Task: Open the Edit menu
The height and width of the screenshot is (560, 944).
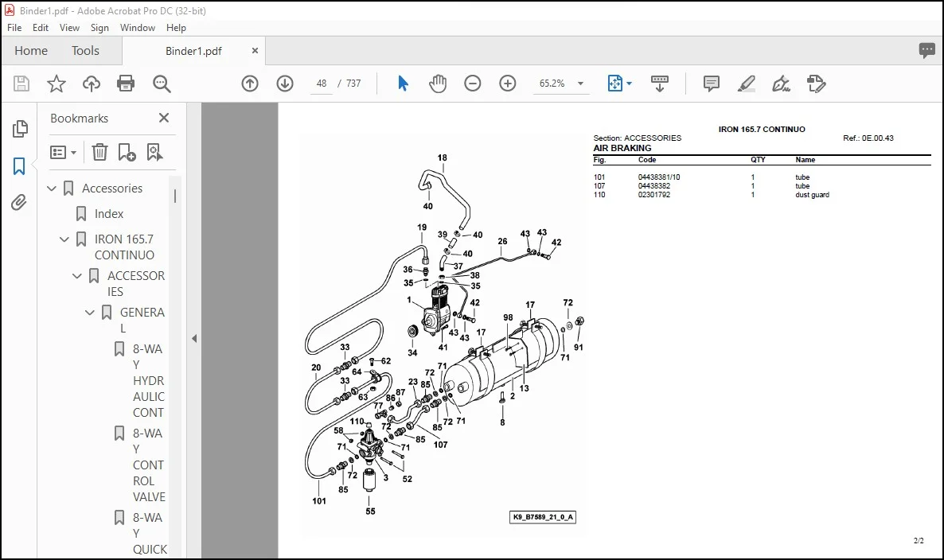Action: coord(41,28)
